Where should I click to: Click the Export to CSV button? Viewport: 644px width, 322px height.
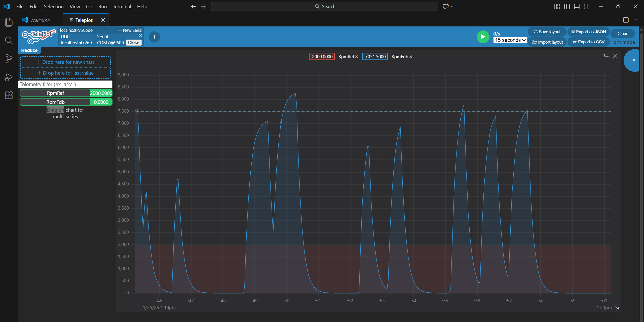coord(588,42)
